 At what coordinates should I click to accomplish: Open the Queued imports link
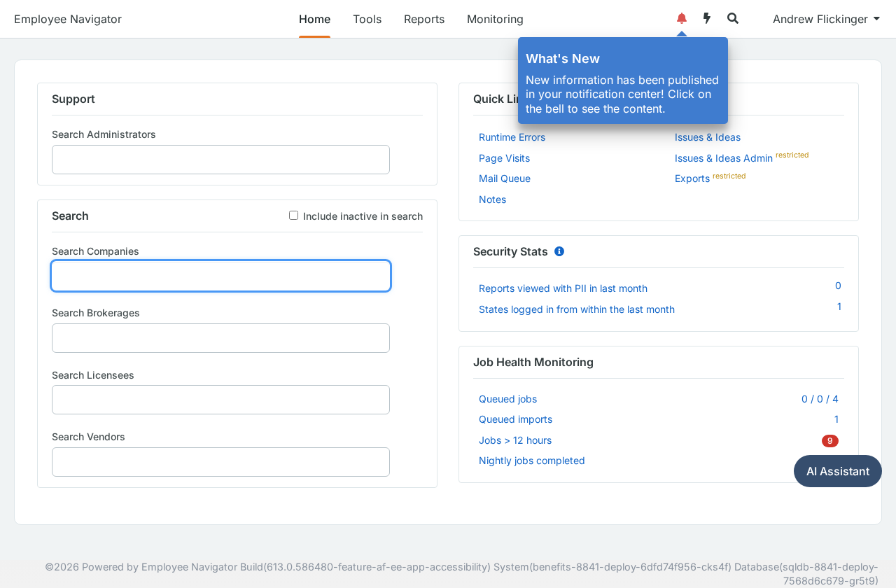(x=515, y=419)
